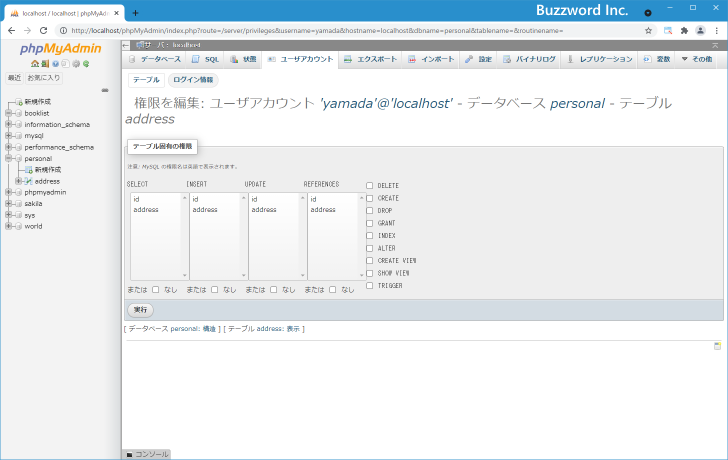Screen dimensions: 728x460
Task: Switch to the データベース tab
Action: 155,59
